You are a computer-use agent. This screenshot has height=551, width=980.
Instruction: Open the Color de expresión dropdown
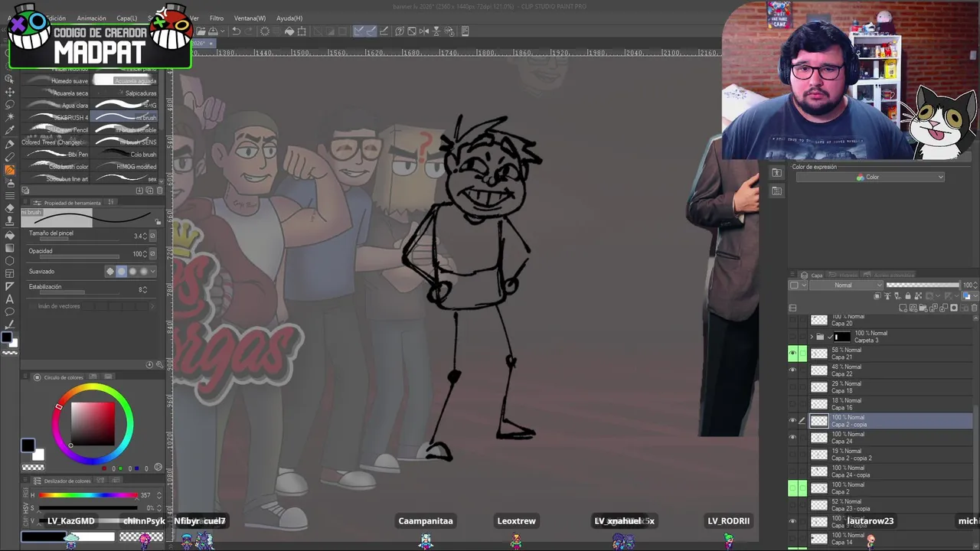[870, 177]
